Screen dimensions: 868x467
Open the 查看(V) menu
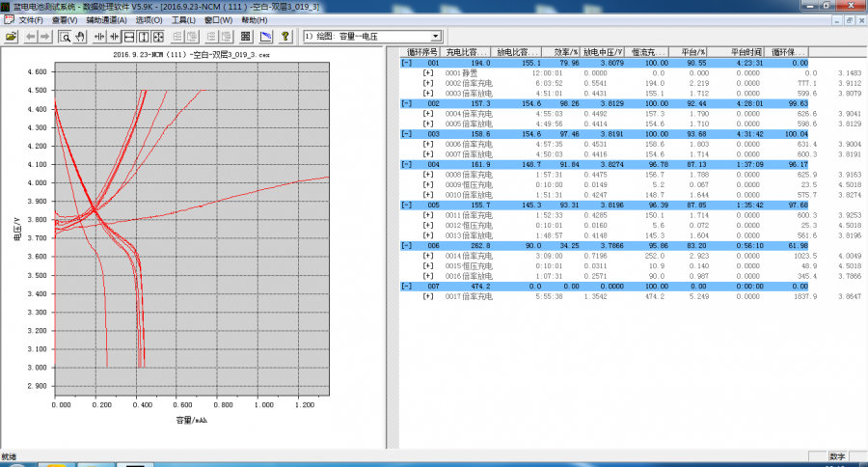65,20
